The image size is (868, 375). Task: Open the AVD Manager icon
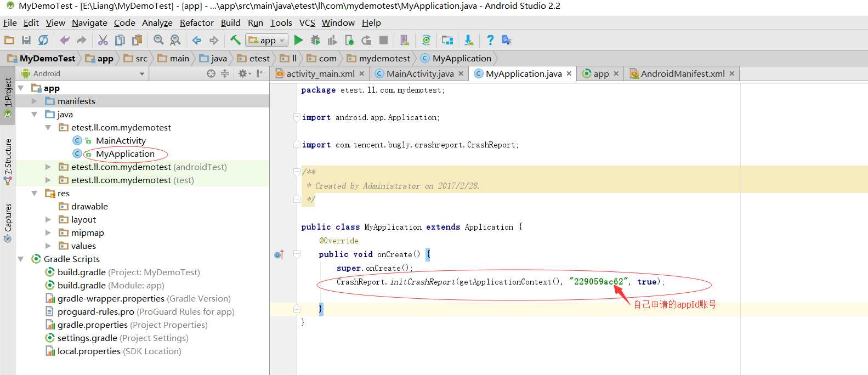[405, 40]
